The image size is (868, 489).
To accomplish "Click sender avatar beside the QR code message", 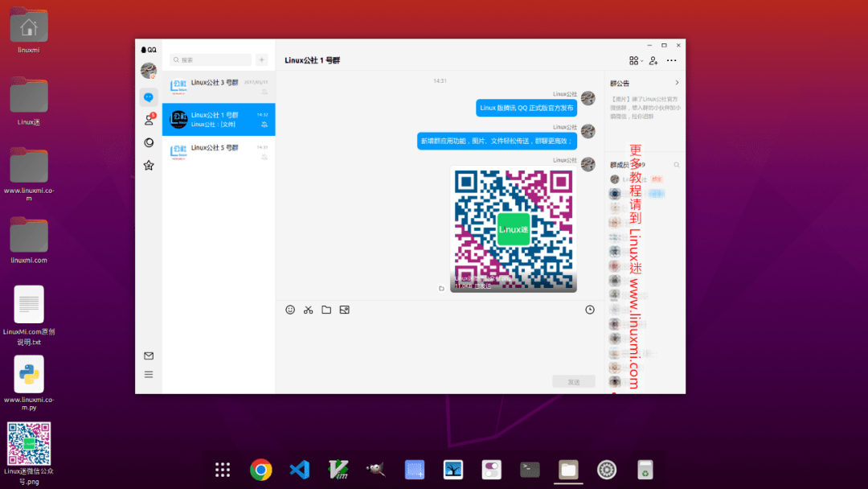I will click(588, 165).
